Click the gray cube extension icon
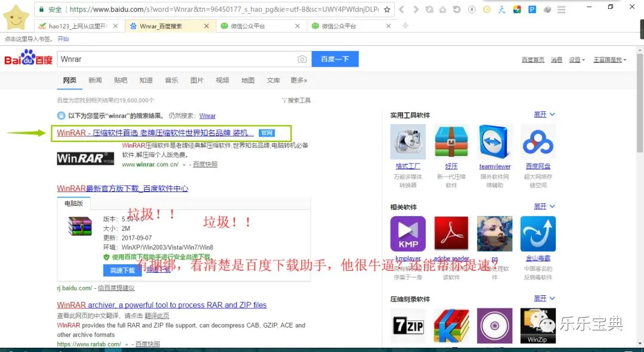644x352 pixels. [x=547, y=10]
